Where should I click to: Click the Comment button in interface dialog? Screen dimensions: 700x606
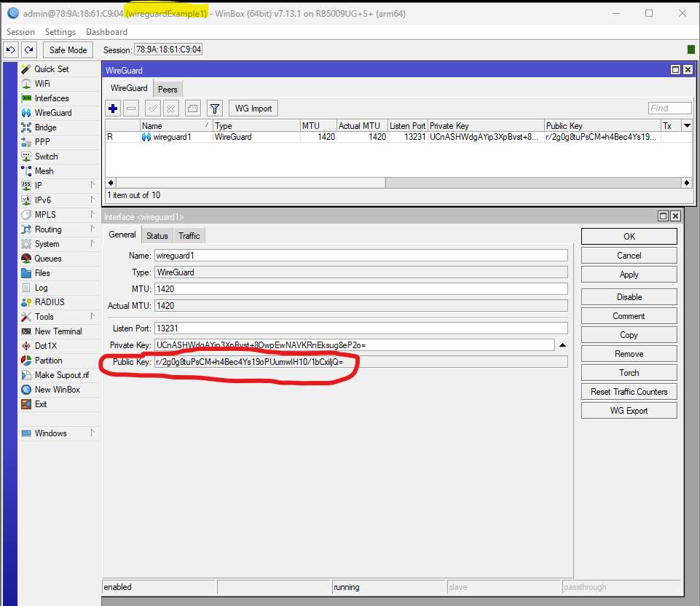pyautogui.click(x=629, y=316)
